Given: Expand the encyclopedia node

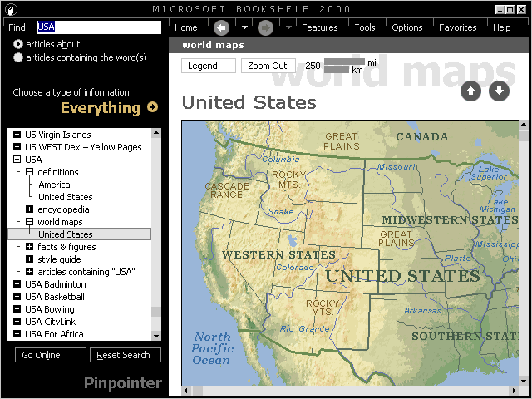Looking at the screenshot, I should pyautogui.click(x=30, y=209).
